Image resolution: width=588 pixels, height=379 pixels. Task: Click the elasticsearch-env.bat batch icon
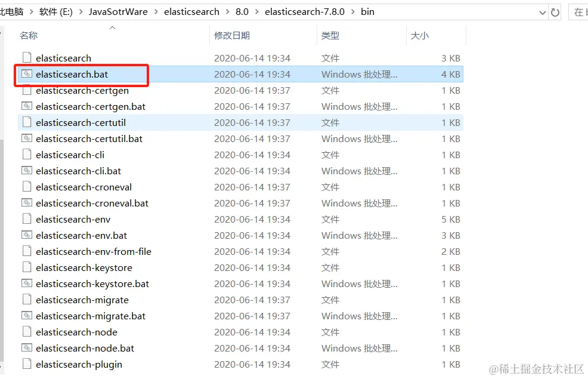(27, 235)
